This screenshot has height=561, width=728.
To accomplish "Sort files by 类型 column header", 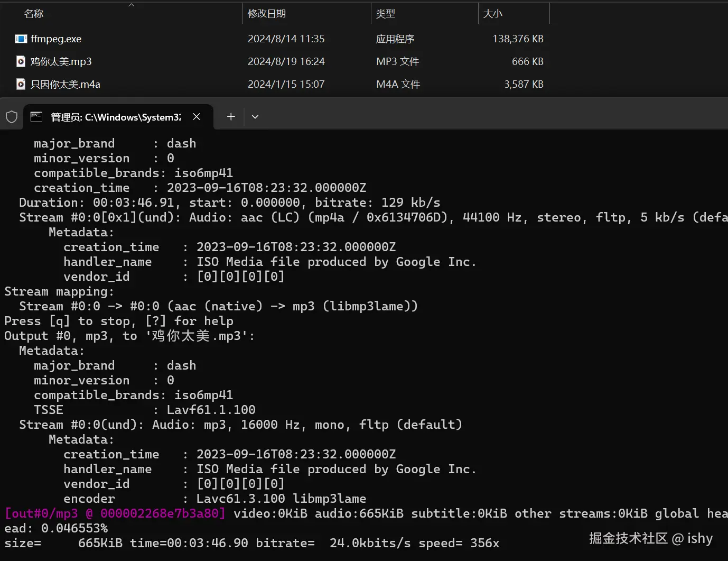I will [x=386, y=14].
